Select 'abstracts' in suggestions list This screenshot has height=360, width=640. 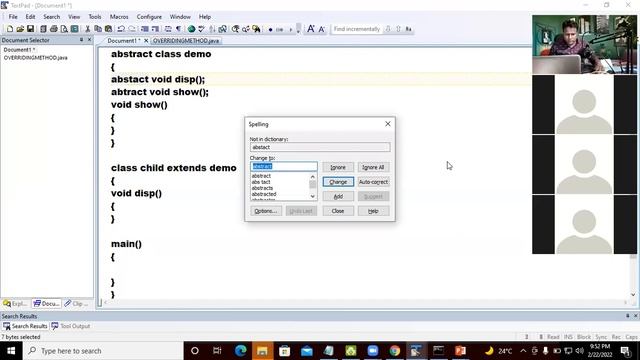coord(262,188)
